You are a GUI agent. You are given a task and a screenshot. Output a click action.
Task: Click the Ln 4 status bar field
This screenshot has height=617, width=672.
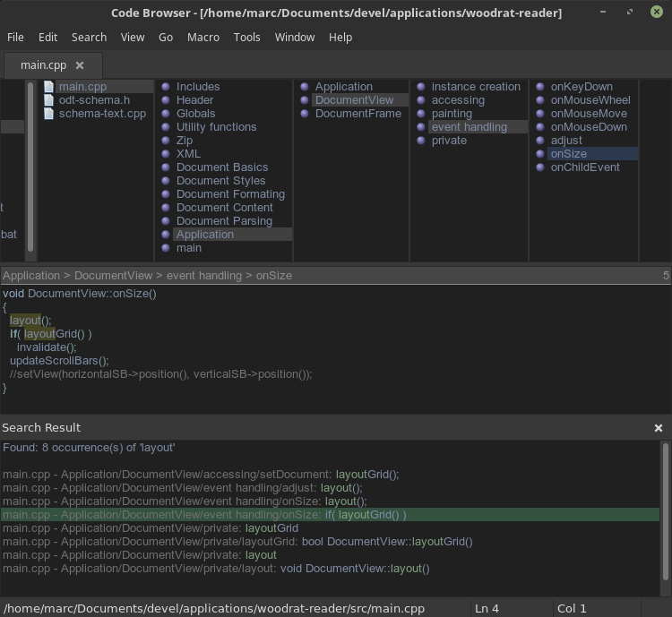point(512,608)
